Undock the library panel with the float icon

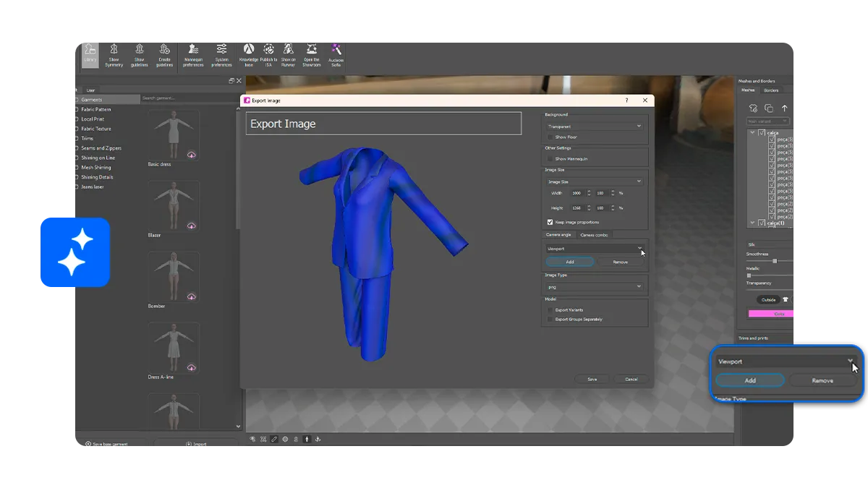(231, 81)
